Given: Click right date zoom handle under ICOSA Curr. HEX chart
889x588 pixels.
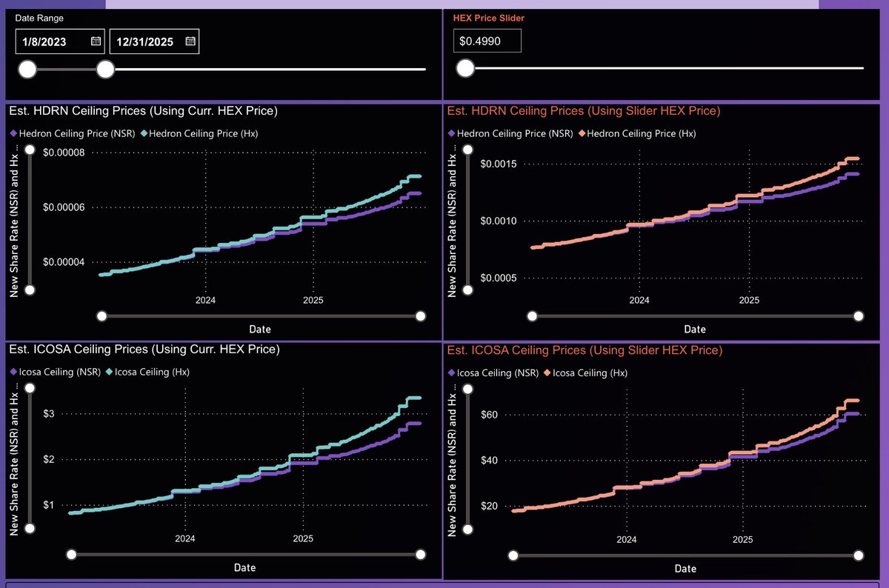Looking at the screenshot, I should click(421, 555).
